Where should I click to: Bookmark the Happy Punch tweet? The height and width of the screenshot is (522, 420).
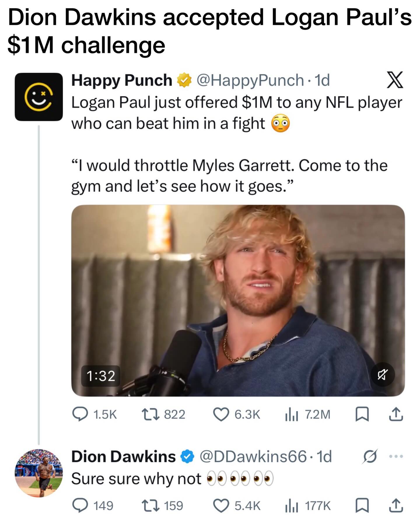[x=362, y=415]
